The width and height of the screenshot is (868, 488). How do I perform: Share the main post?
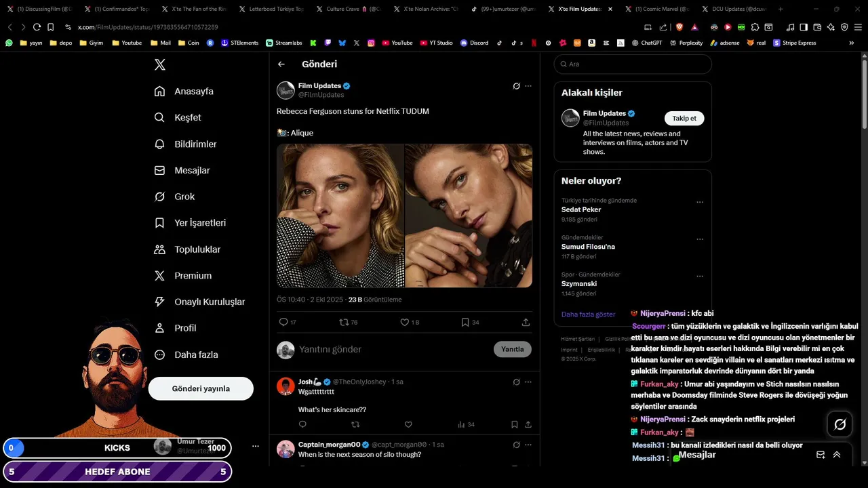coord(526,323)
